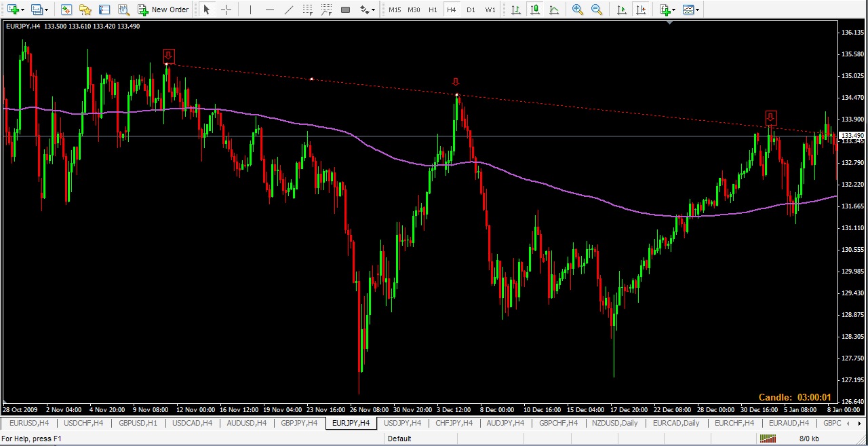Switch chart to candlesticks display
Screen dimensions: 868x446
point(536,10)
